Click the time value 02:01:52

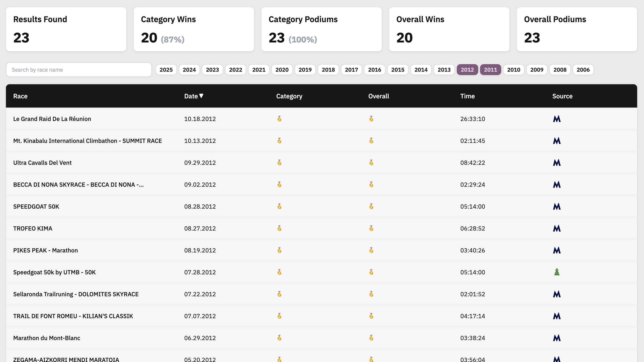tap(473, 294)
